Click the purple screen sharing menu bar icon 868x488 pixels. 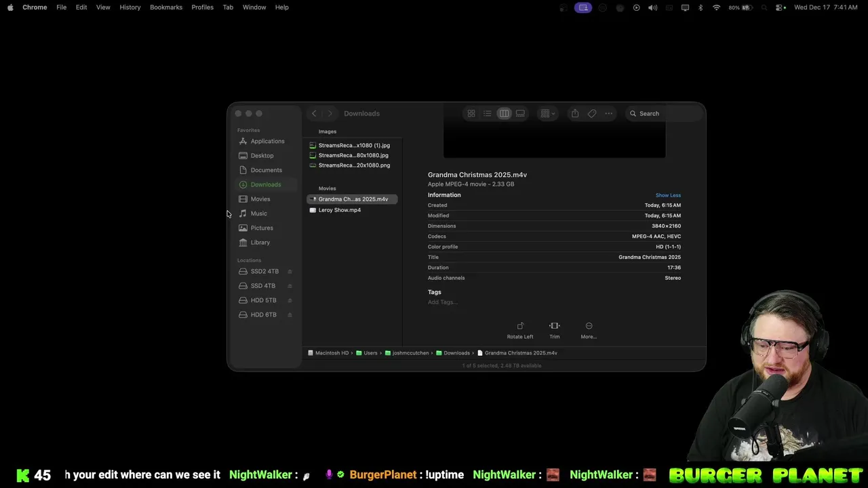(583, 7)
